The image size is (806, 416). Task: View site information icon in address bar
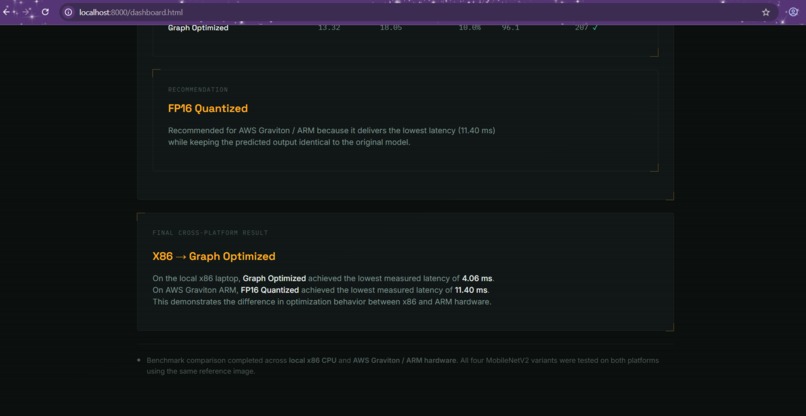tap(68, 12)
